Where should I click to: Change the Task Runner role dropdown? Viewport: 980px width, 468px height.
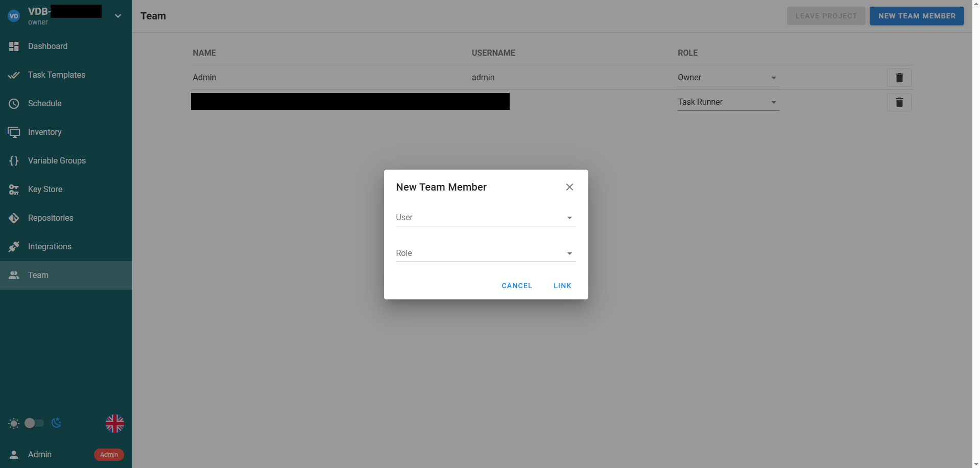728,102
